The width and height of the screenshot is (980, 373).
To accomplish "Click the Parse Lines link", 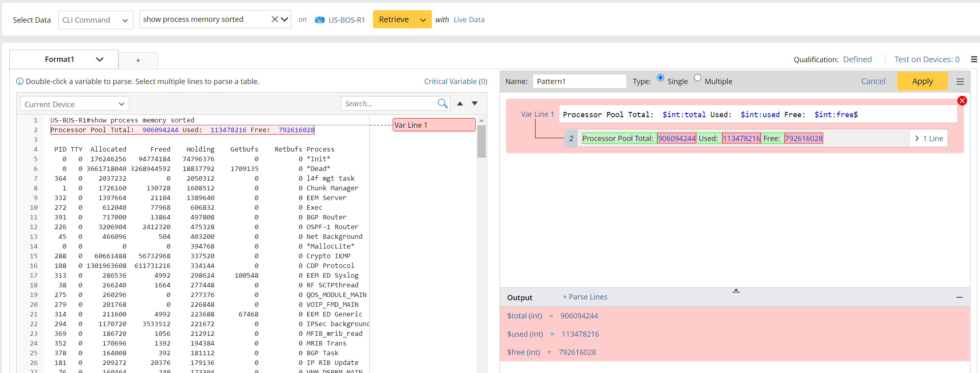I will 585,297.
